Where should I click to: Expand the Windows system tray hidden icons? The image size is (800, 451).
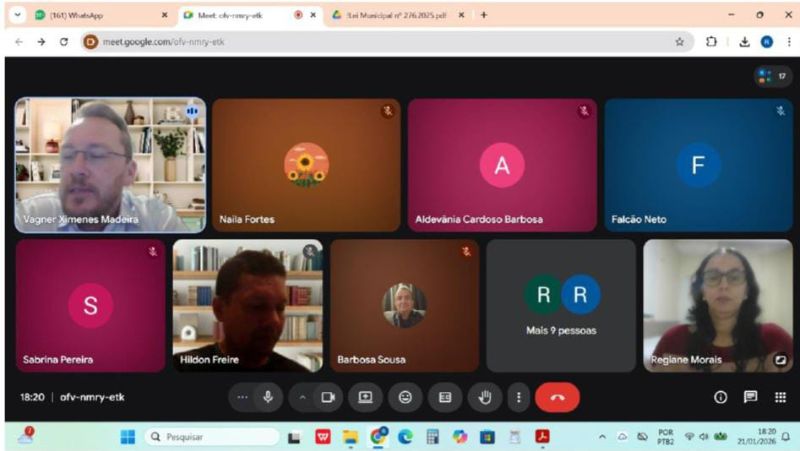coord(602,437)
